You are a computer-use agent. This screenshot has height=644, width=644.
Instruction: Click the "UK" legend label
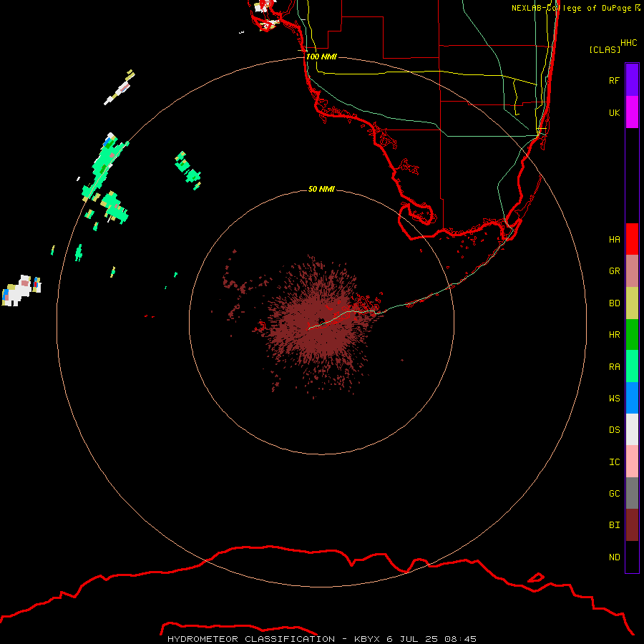pyautogui.click(x=614, y=112)
